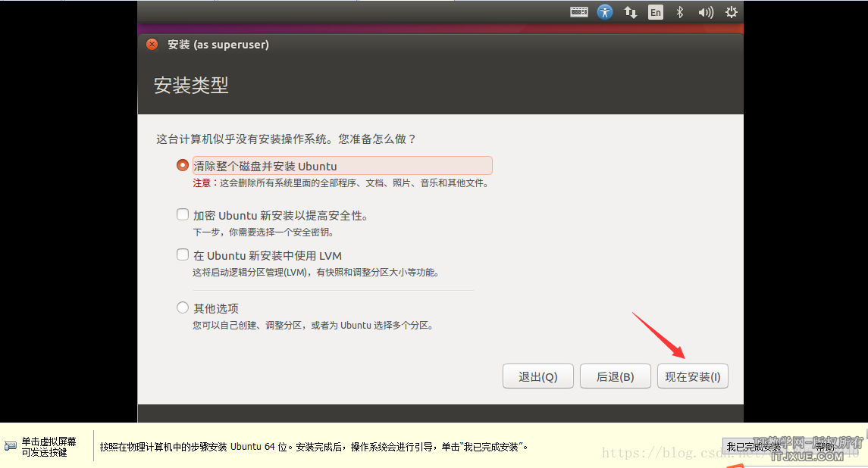The height and width of the screenshot is (468, 868).
Task: Choose the 其他选项 radio button
Action: [x=182, y=307]
